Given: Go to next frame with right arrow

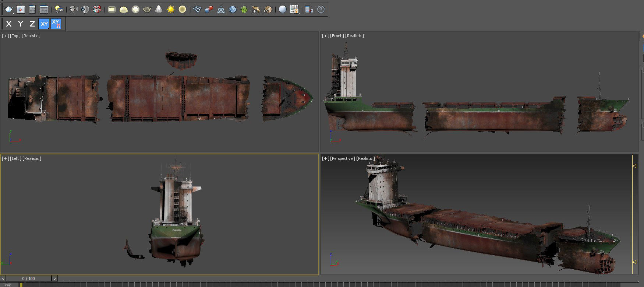Looking at the screenshot, I should click(x=55, y=279).
